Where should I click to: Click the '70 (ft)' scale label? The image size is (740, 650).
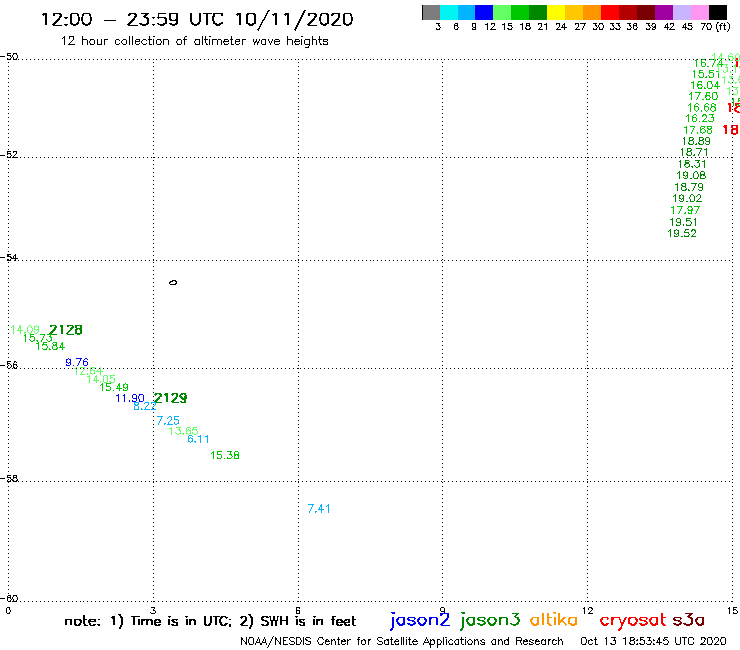(715, 26)
